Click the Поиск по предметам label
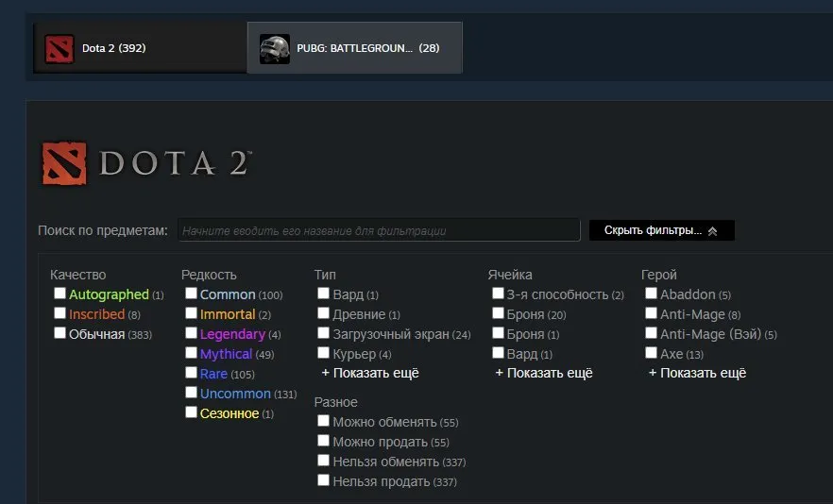833x504 pixels. coord(103,230)
